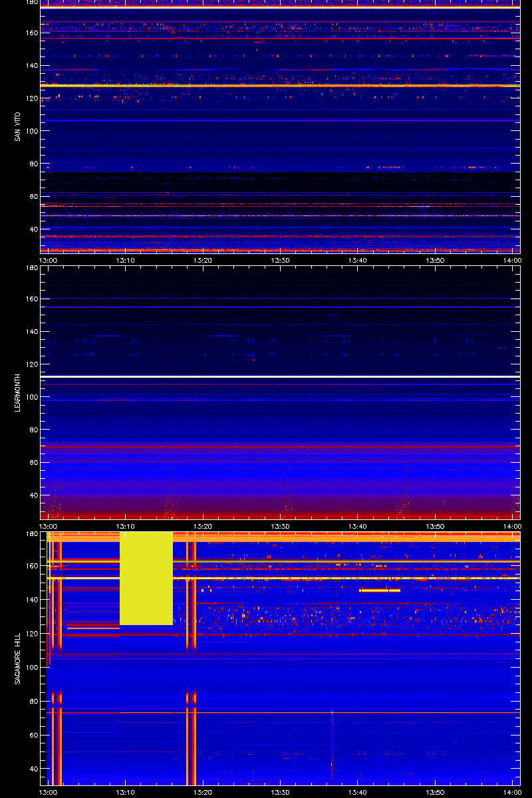Click the 140 frequency label on Learmonth
Viewport: 532px width, 798px height.
(x=31, y=332)
